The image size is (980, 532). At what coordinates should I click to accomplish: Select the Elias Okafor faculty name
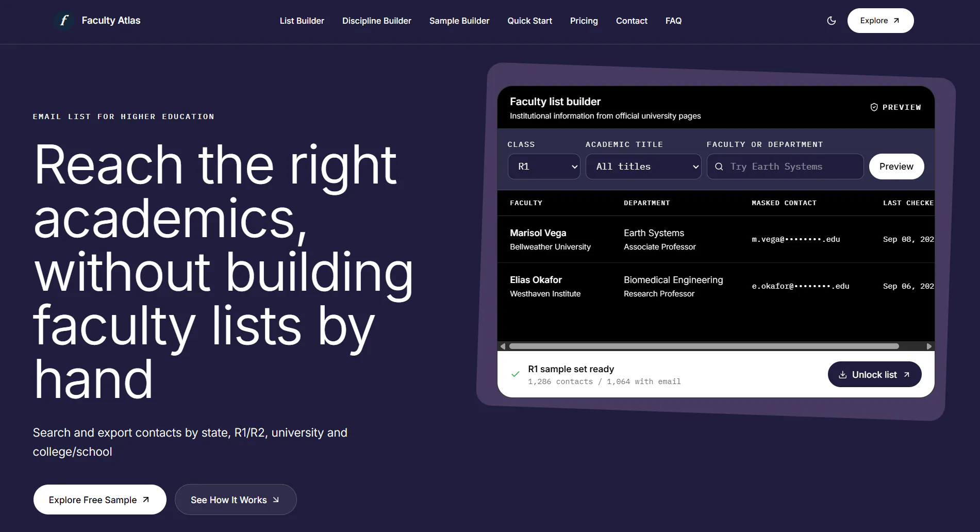[x=536, y=280]
